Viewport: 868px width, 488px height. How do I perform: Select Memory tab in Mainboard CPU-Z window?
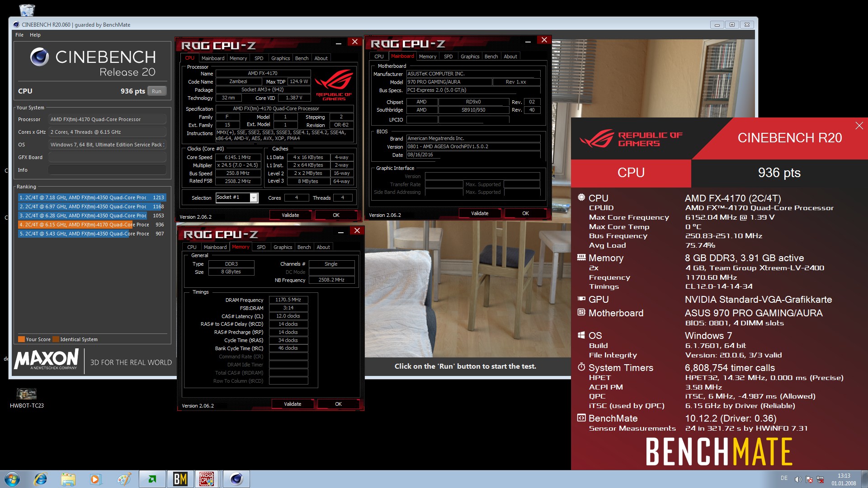pyautogui.click(x=428, y=56)
